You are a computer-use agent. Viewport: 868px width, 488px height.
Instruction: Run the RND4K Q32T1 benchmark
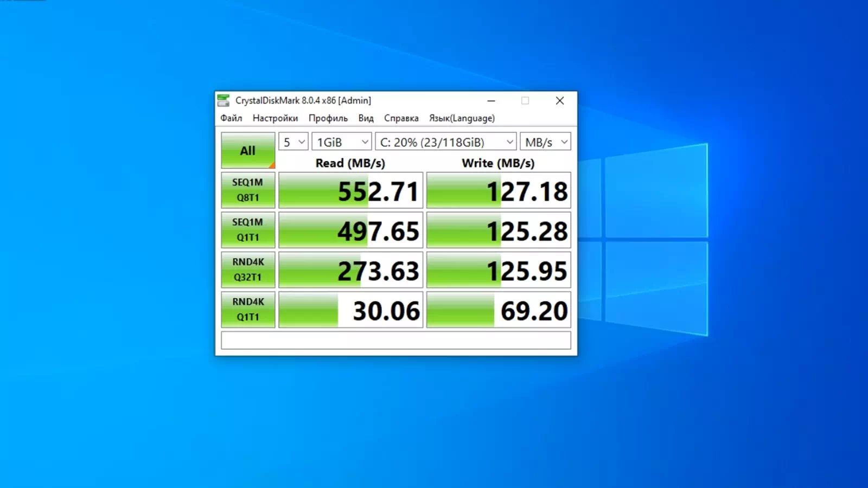tap(248, 269)
